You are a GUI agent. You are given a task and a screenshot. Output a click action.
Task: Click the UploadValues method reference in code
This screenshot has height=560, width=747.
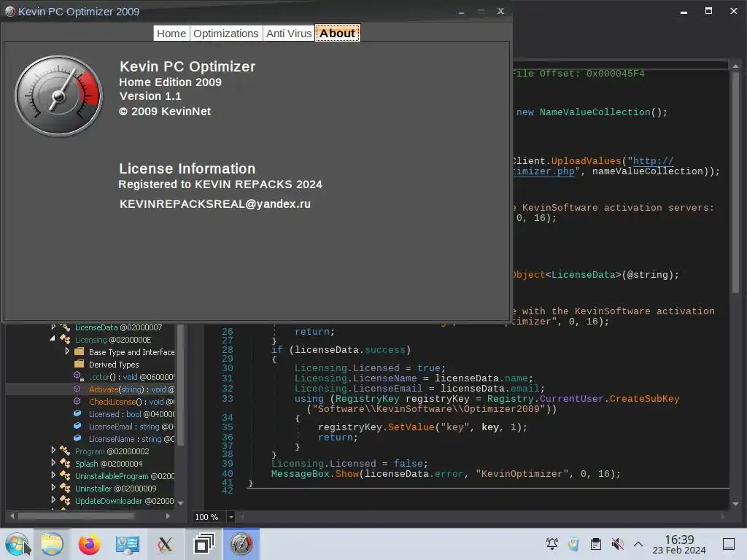pyautogui.click(x=586, y=161)
